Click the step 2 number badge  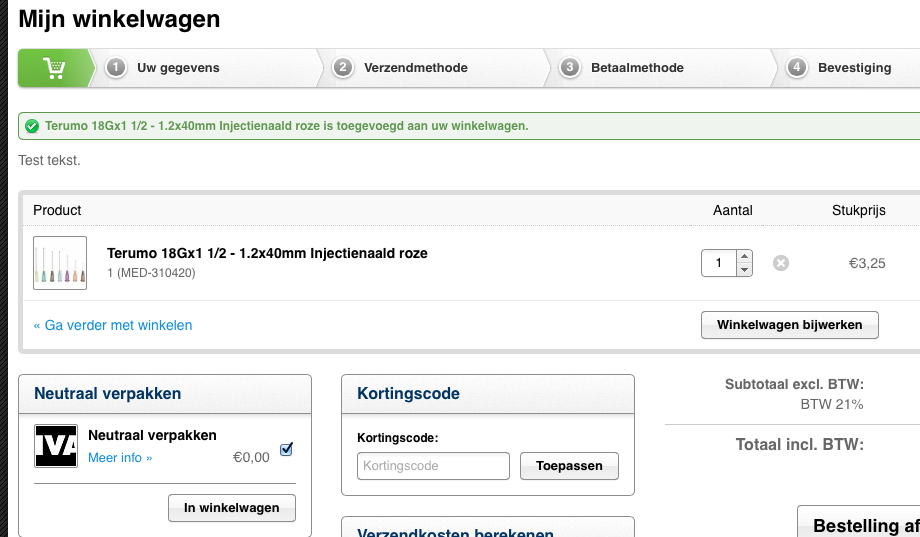343,67
